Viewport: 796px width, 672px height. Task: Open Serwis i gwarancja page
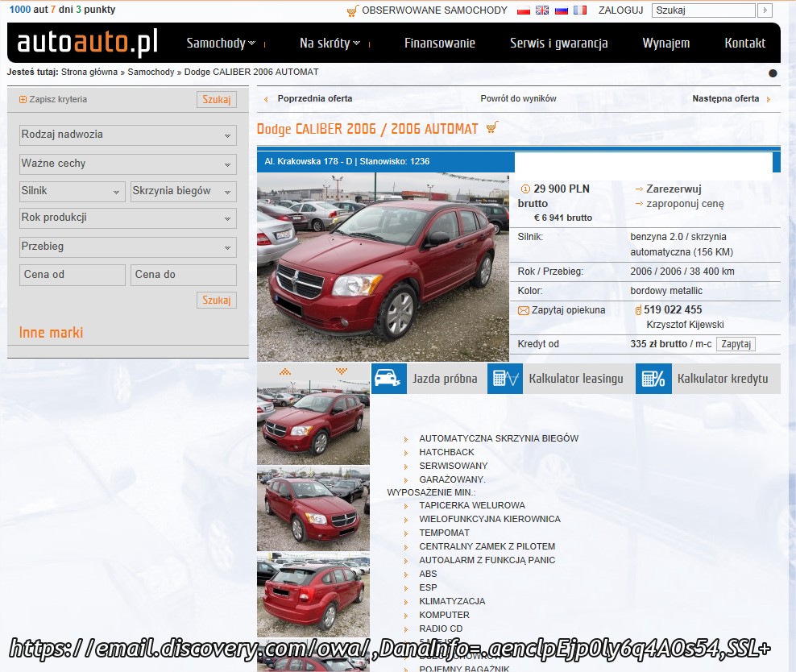559,44
